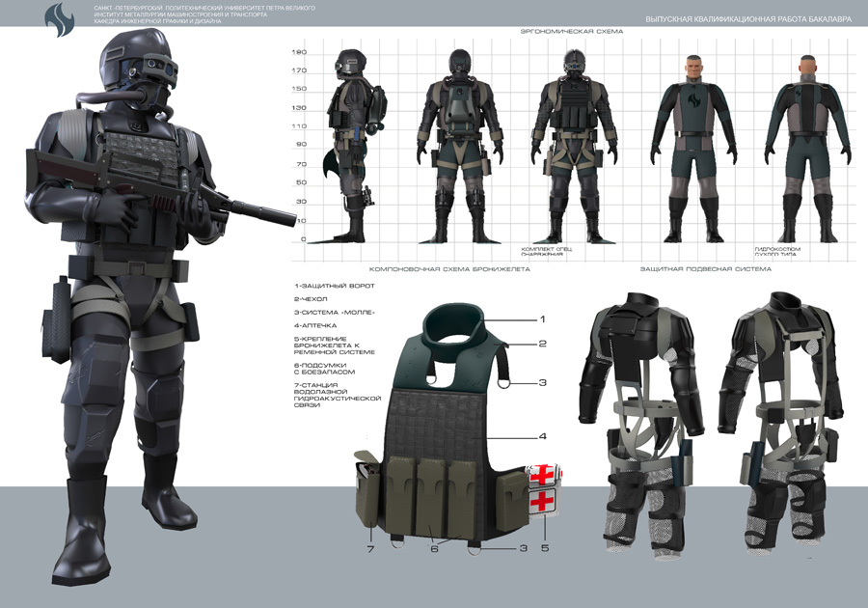Select the side-view diver figure with fins
Screen dimensions: 868x608
click(x=349, y=146)
